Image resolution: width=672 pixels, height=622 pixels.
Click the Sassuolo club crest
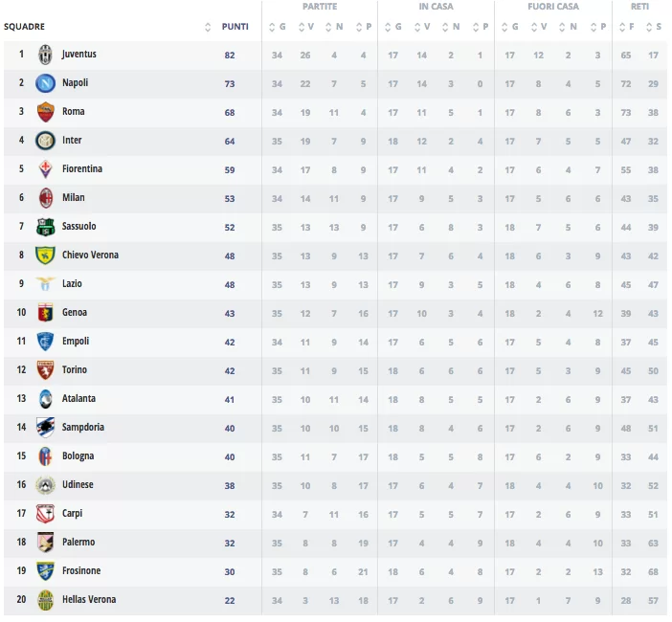tap(45, 227)
